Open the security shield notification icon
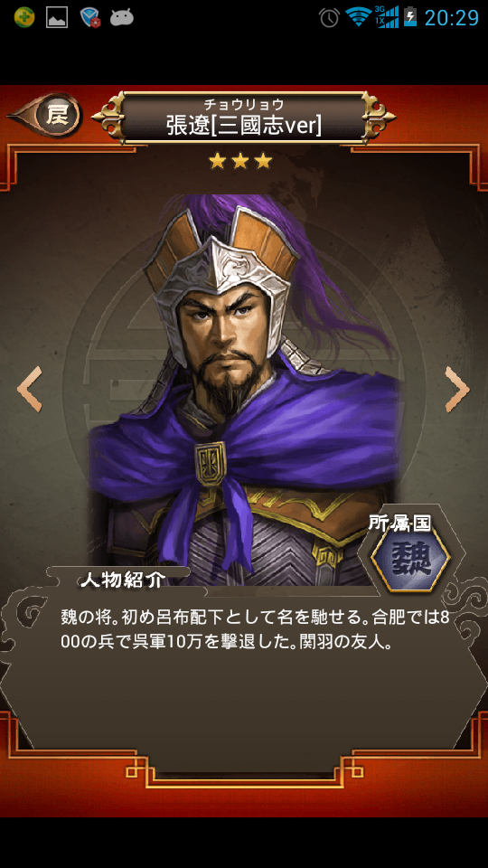Screen dimensions: 488x868 pos(90,18)
